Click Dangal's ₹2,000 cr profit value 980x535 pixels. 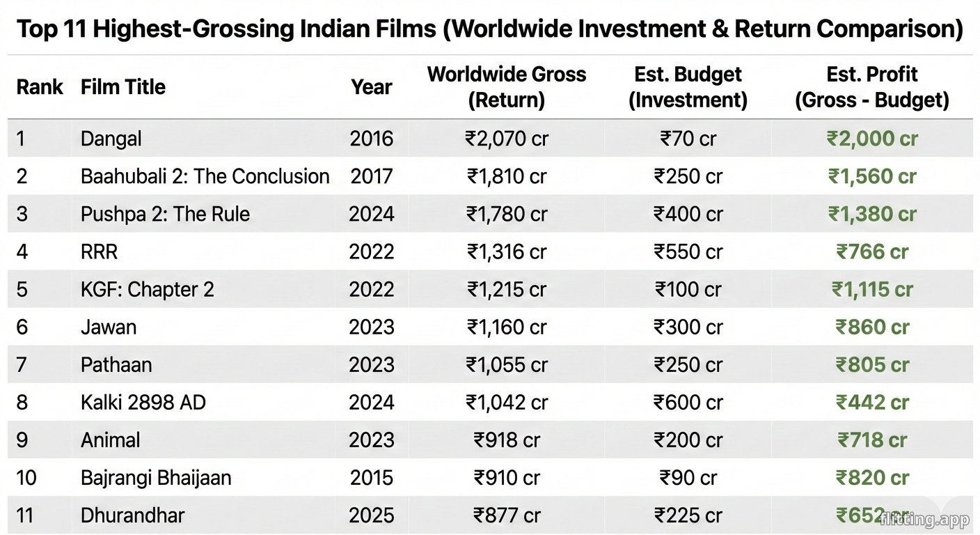click(872, 139)
